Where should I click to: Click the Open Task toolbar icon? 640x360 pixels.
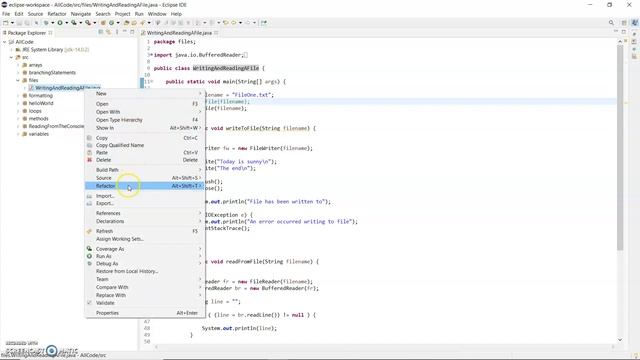(x=134, y=23)
